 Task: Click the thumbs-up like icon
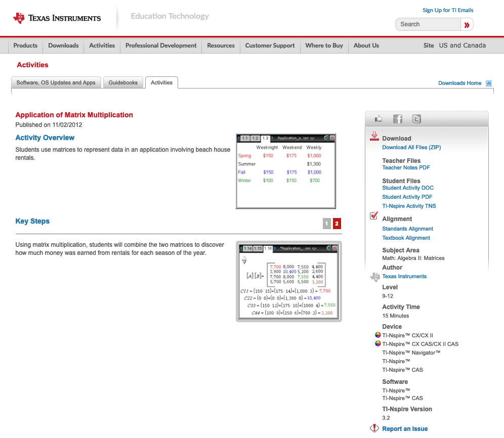379,119
